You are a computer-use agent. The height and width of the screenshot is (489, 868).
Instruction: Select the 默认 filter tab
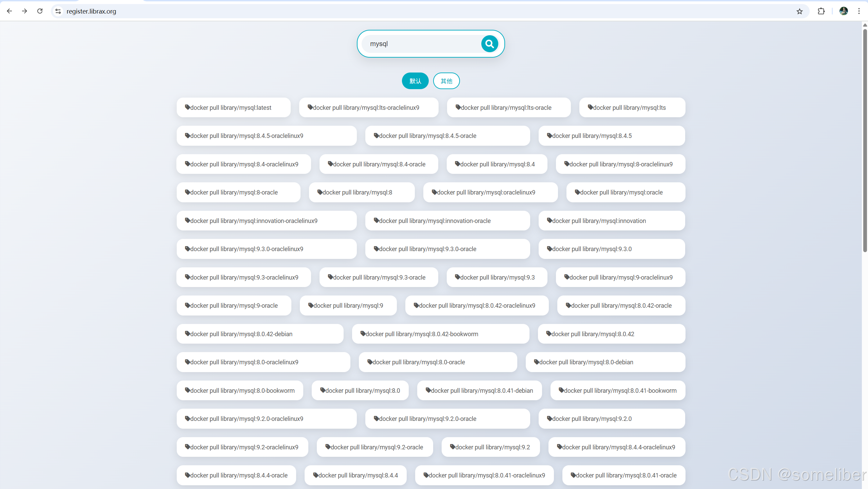point(415,81)
